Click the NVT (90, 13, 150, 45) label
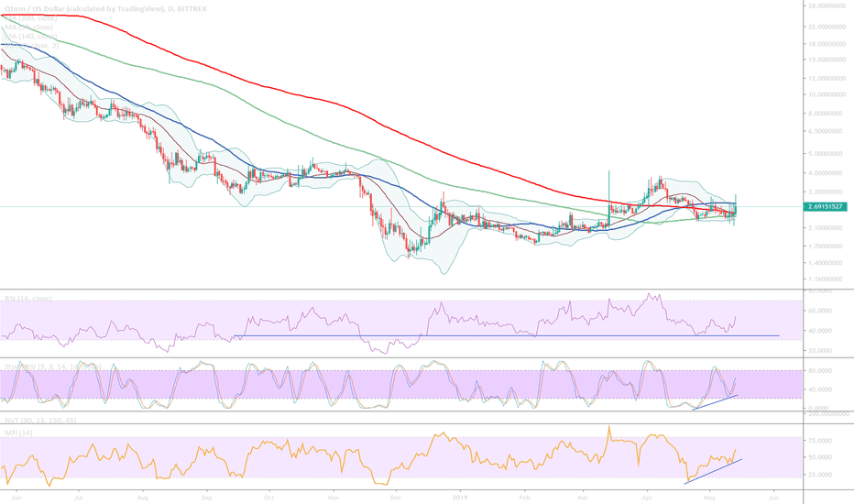This screenshot has height=504, width=854. [40, 421]
